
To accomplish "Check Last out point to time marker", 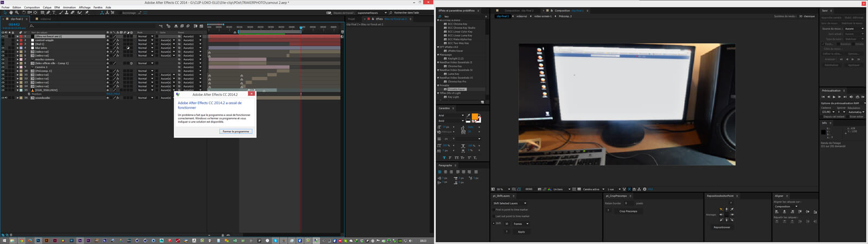I will [494, 216].
